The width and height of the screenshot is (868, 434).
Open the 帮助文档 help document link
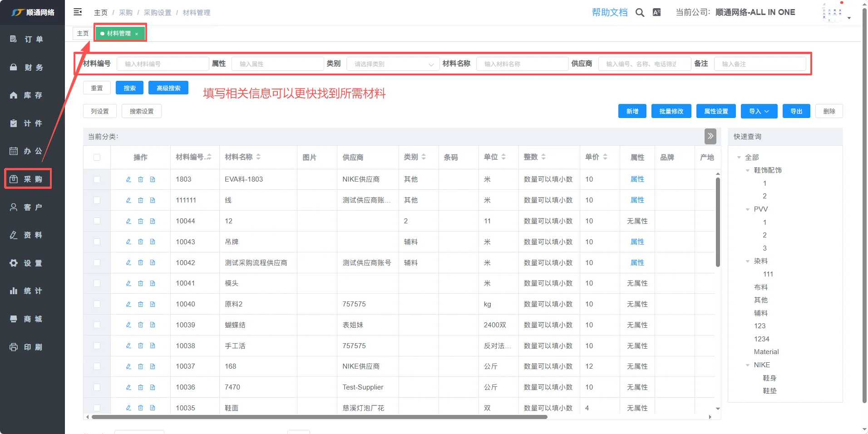coord(609,13)
